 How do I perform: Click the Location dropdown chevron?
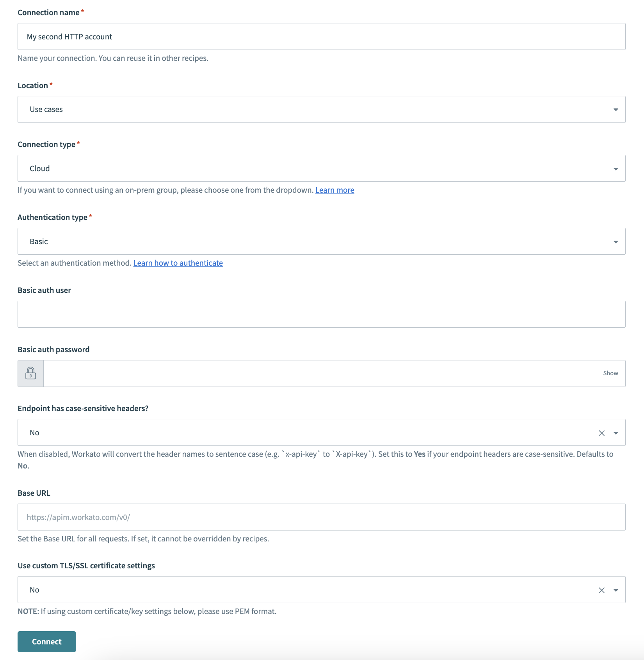[615, 109]
